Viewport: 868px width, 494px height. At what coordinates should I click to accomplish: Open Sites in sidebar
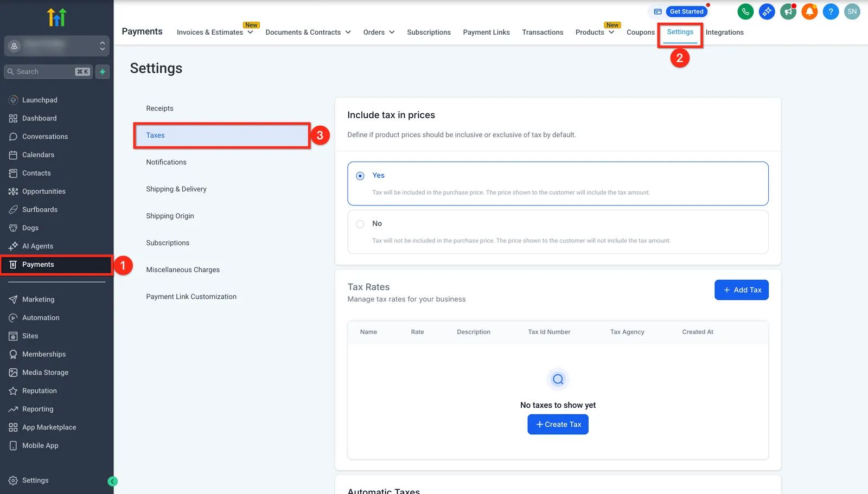coord(30,336)
